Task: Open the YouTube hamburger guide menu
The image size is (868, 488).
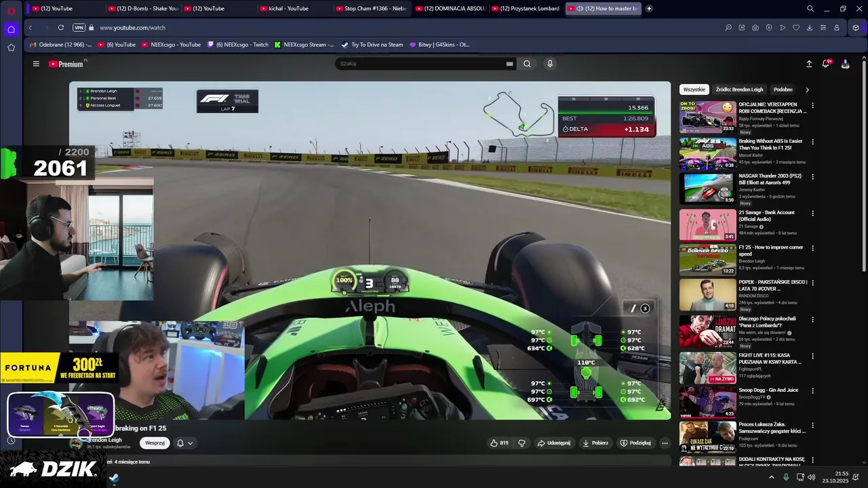Action: point(36,64)
